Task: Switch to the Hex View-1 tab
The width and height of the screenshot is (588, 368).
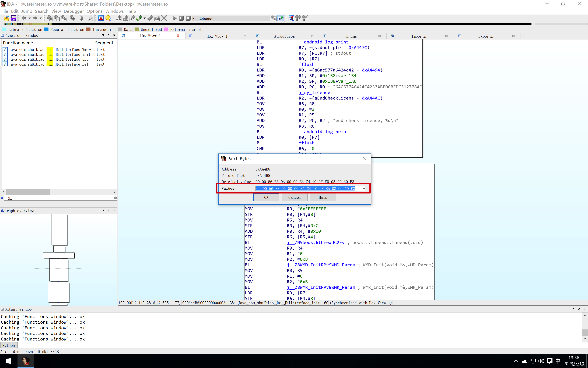Action: coord(217,36)
